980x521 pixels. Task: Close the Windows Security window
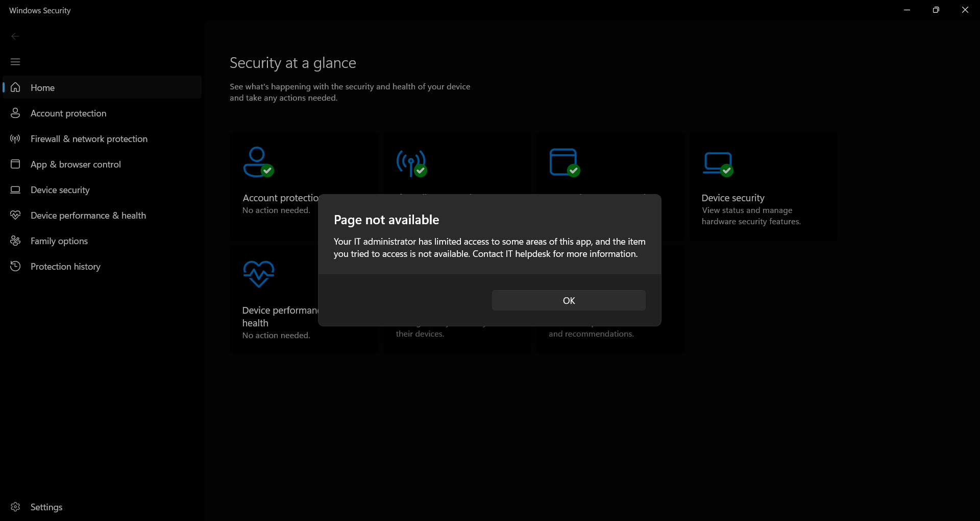point(965,10)
